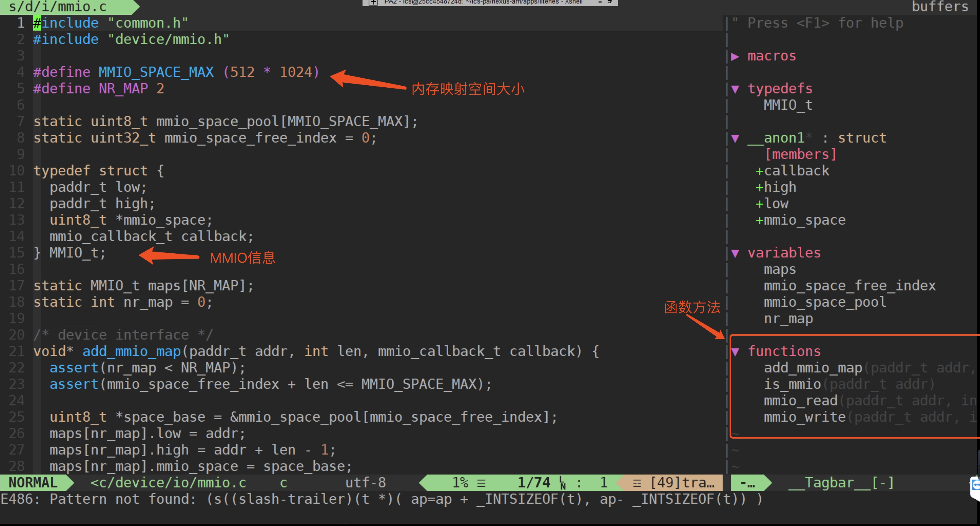Select is_mmio under functions
The height and width of the screenshot is (526, 980).
(x=791, y=384)
